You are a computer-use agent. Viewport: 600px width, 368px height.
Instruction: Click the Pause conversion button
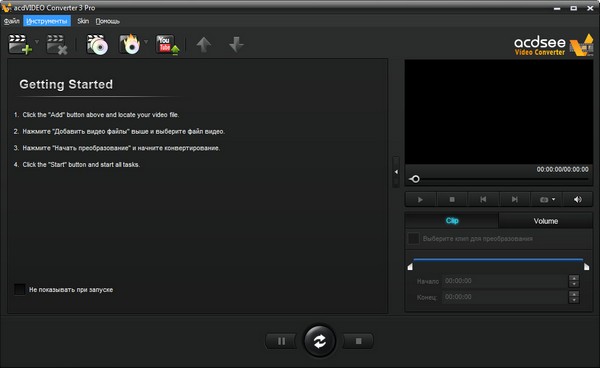[281, 341]
